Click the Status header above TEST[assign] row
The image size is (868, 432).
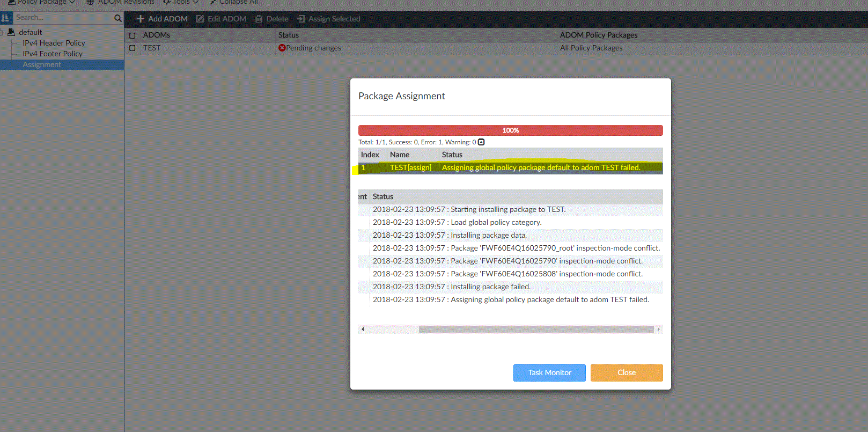coord(452,155)
